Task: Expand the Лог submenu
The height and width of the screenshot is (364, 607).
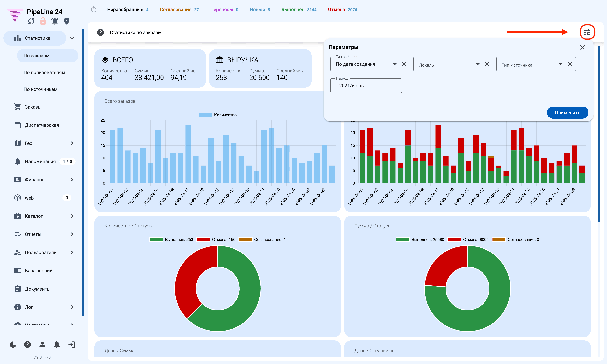Action: pyautogui.click(x=72, y=307)
